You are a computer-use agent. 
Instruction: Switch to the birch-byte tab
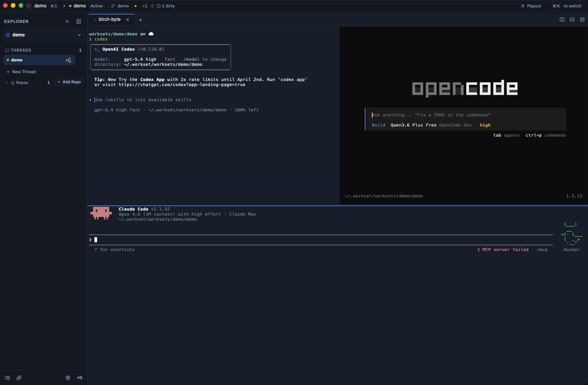(109, 19)
